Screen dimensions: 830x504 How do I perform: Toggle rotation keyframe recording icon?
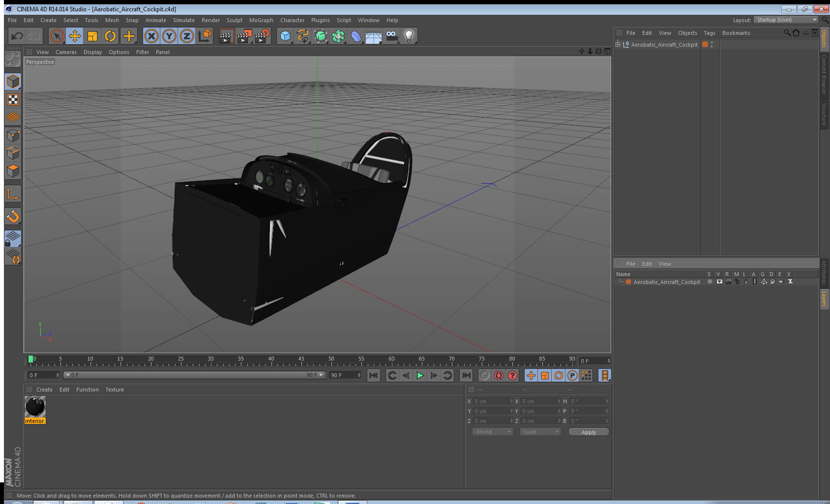[559, 375]
